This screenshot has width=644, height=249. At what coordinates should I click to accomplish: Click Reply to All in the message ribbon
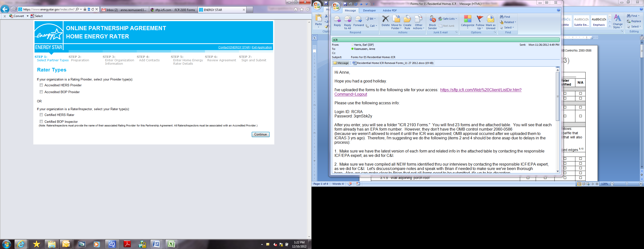pos(348,22)
